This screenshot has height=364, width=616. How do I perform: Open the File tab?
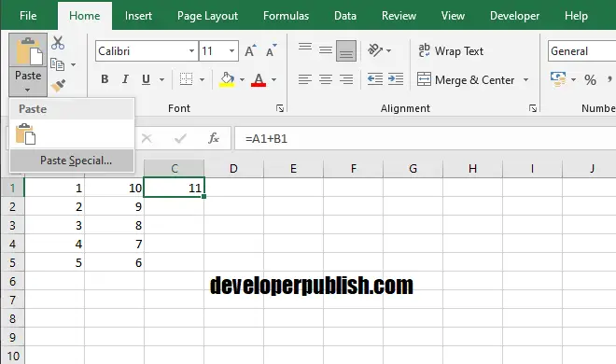28,16
